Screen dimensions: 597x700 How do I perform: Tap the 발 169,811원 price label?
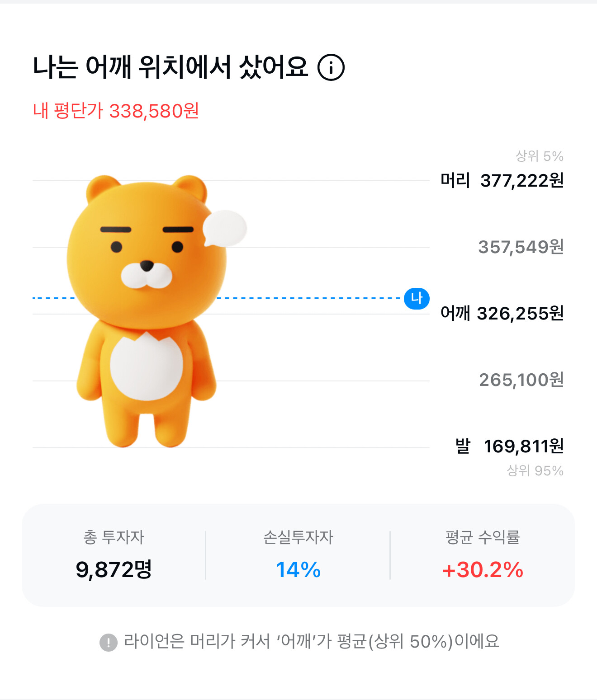(x=510, y=446)
